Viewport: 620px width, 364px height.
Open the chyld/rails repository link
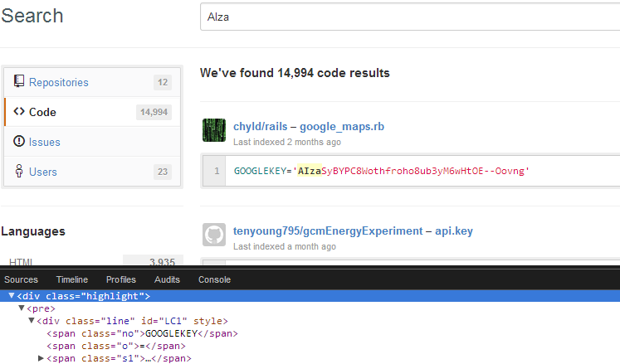260,127
